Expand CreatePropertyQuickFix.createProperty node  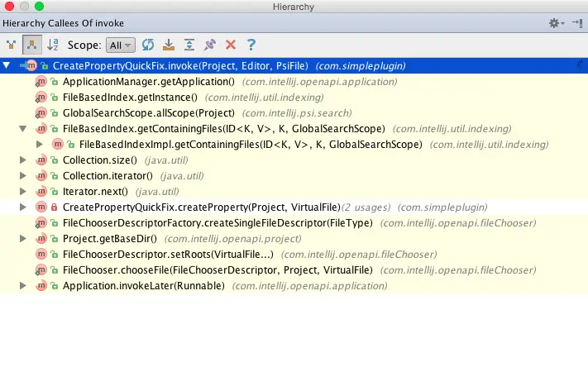23,207
